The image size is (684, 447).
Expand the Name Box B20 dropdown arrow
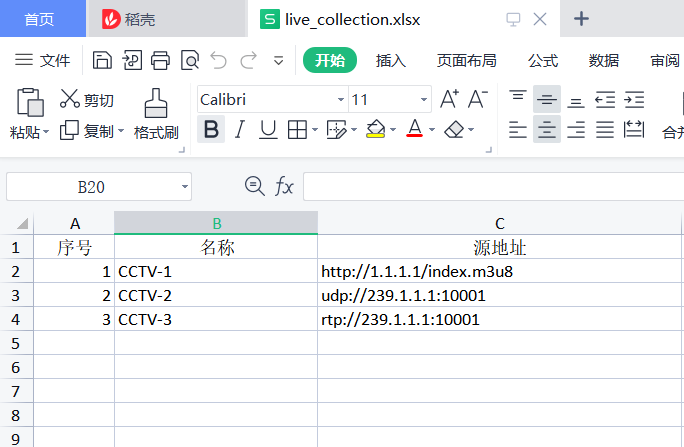[185, 186]
